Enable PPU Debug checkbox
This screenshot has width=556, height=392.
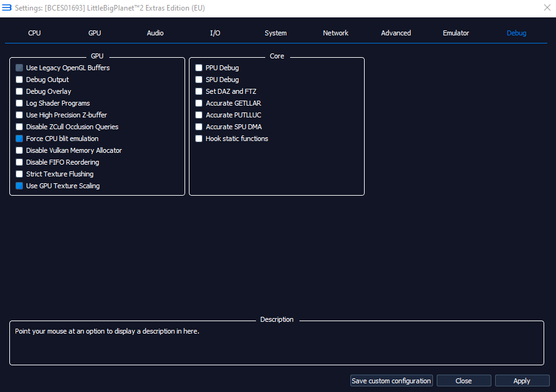(199, 68)
